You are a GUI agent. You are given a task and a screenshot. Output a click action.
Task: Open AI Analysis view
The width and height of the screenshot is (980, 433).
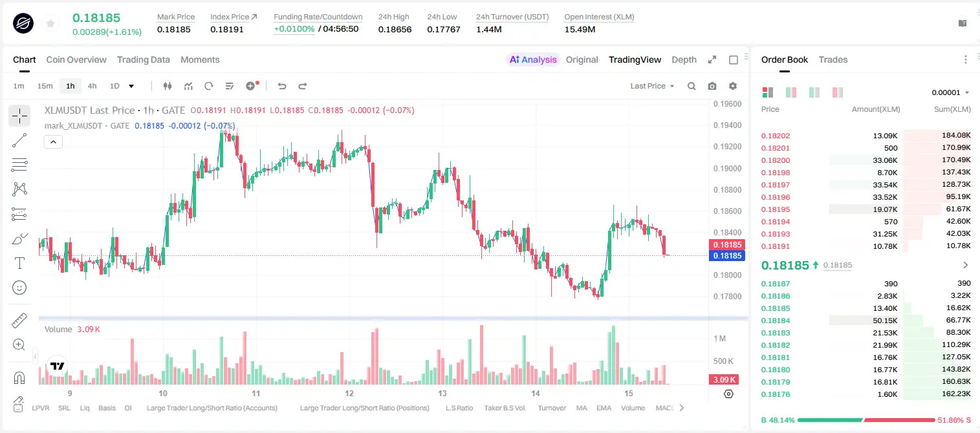click(533, 59)
